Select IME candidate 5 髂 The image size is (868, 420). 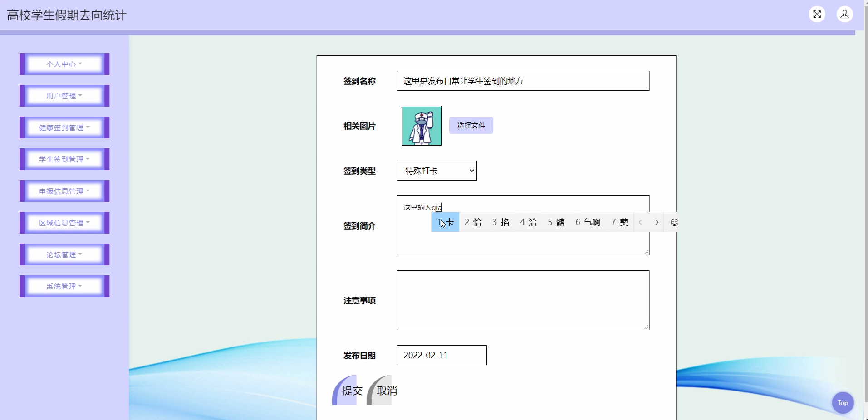coord(556,222)
